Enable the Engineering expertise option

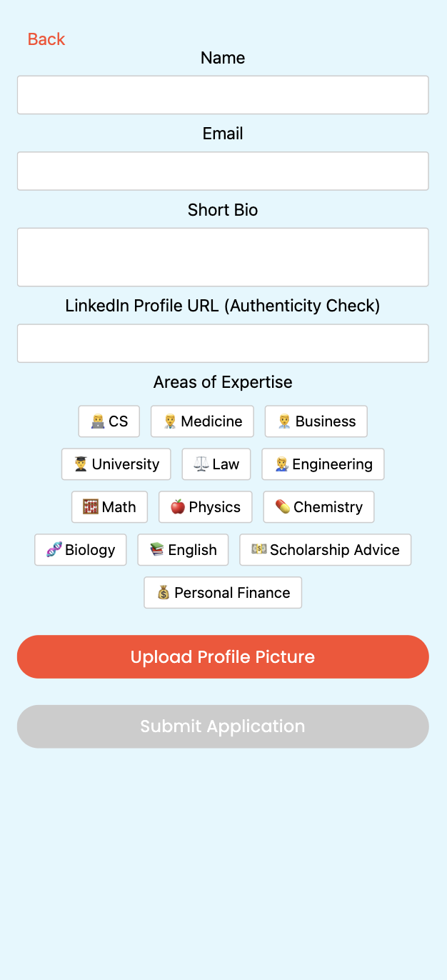click(x=323, y=464)
